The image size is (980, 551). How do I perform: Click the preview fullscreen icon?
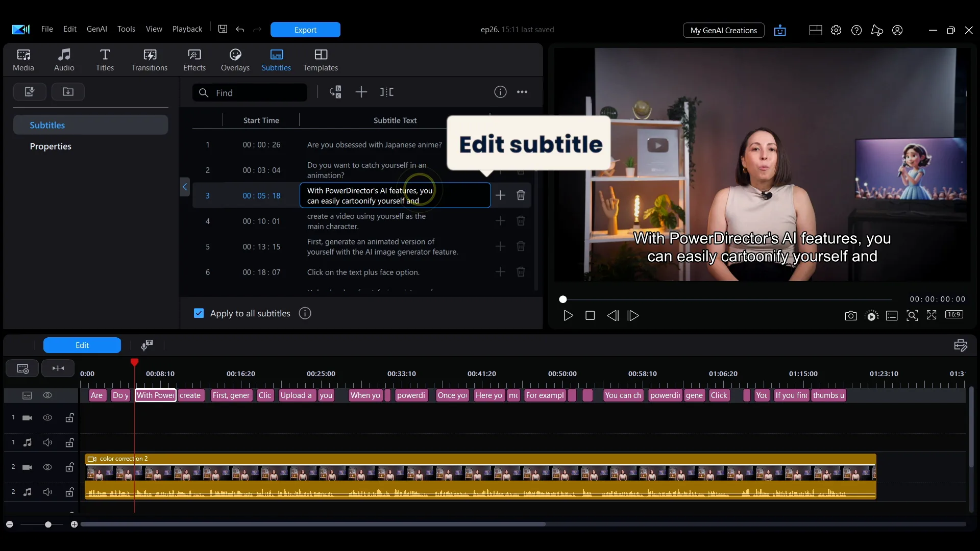point(932,315)
